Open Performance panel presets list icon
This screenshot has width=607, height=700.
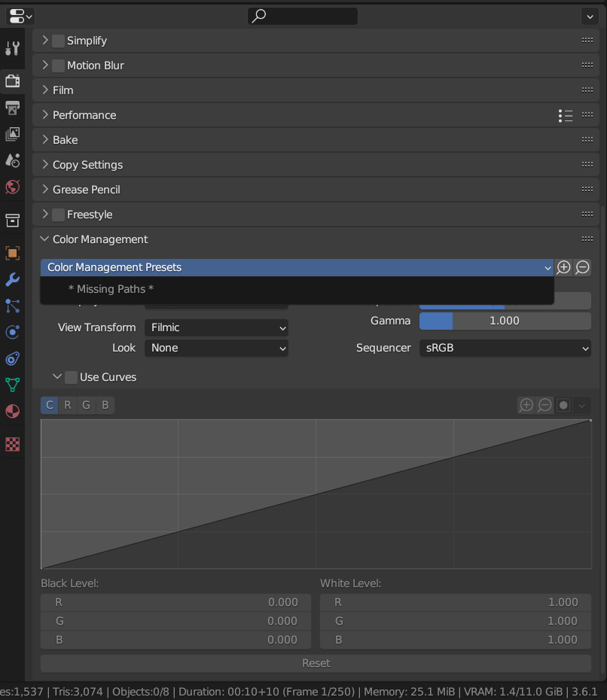(x=565, y=115)
